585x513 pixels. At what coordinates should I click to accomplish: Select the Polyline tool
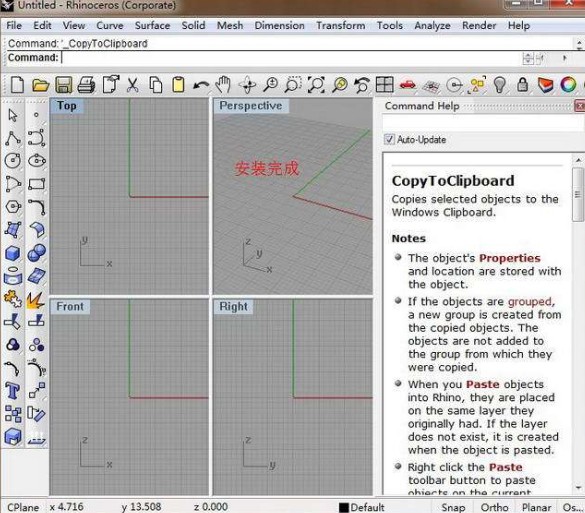(13, 138)
